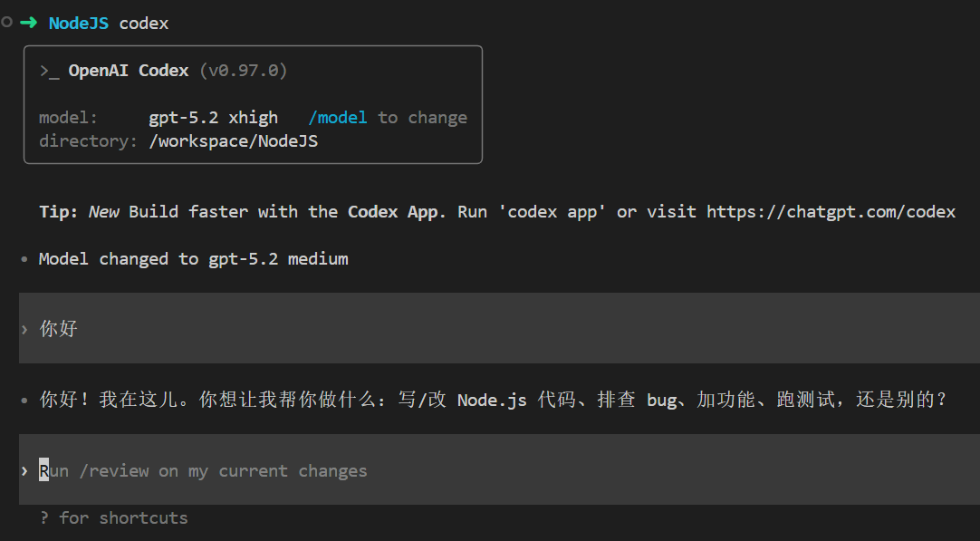Open the https://chatgpt.com/codex link
Image resolution: width=980 pixels, height=541 pixels.
(831, 212)
